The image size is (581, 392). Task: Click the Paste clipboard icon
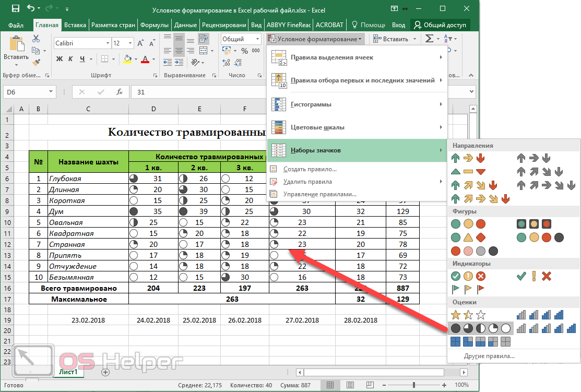[x=16, y=44]
